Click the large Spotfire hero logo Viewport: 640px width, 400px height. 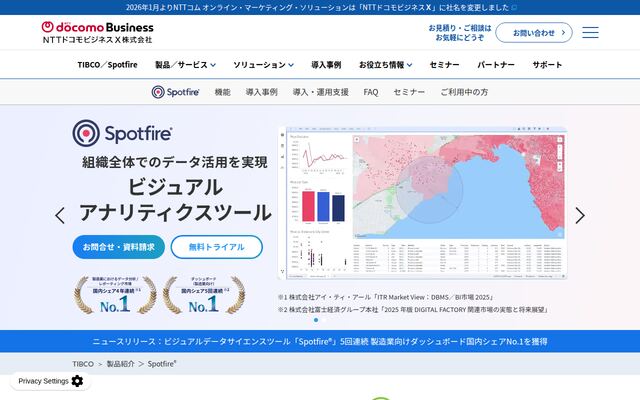click(122, 133)
